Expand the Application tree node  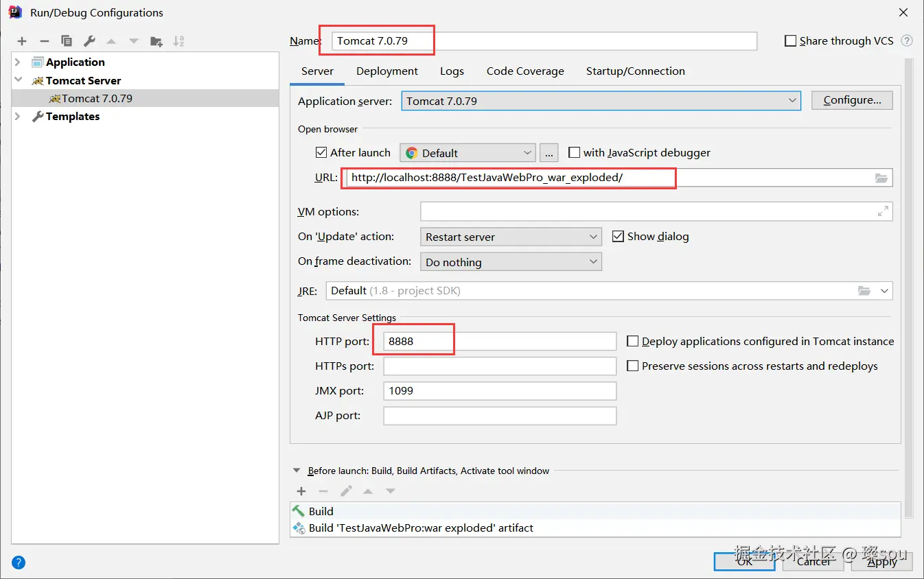[x=18, y=62]
